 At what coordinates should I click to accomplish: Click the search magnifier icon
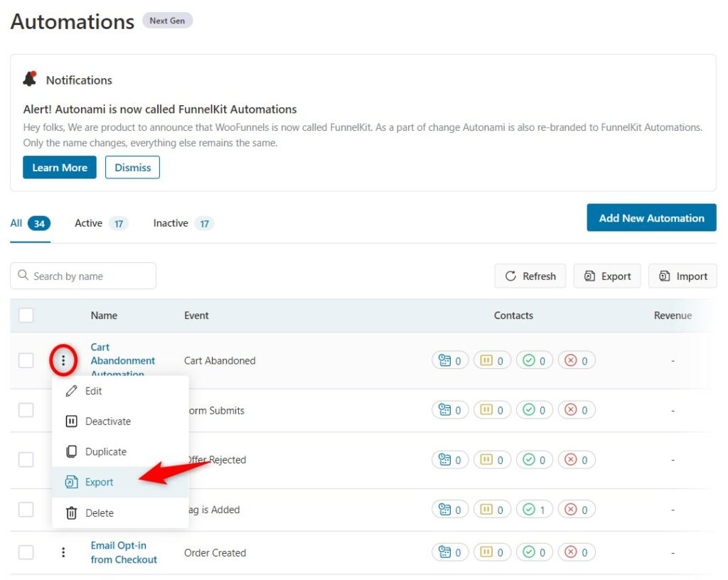(x=23, y=275)
